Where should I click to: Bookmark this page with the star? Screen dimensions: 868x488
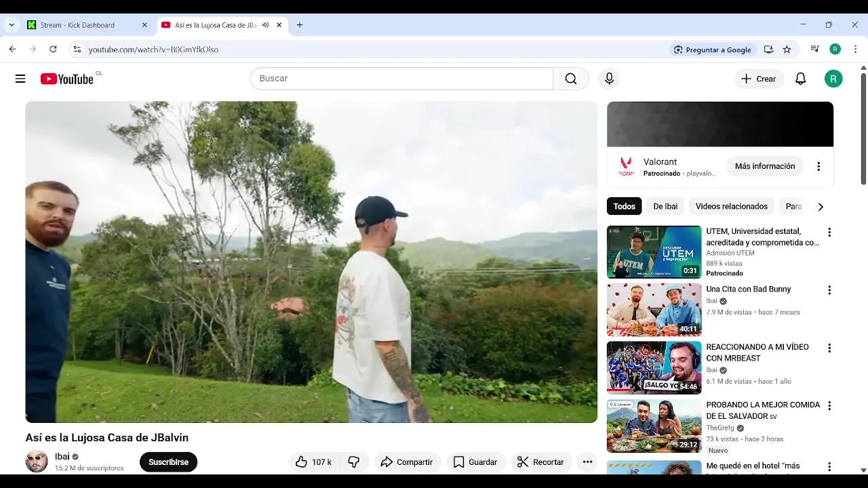click(x=787, y=49)
